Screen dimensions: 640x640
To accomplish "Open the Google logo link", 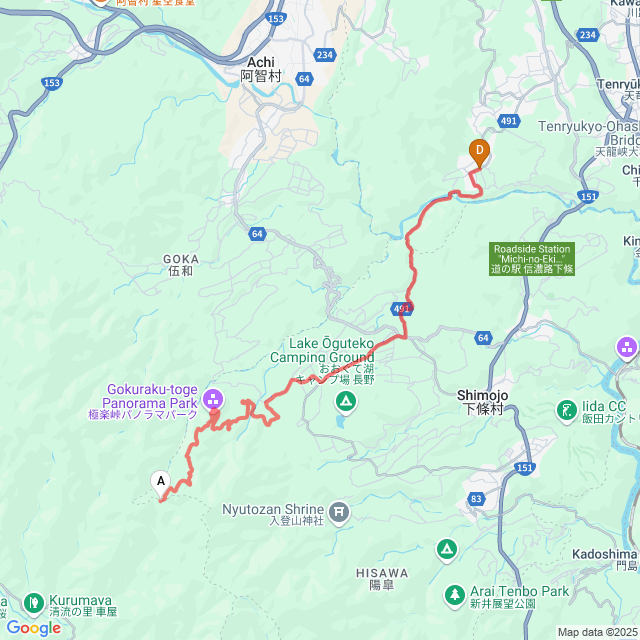I will 33,628.
